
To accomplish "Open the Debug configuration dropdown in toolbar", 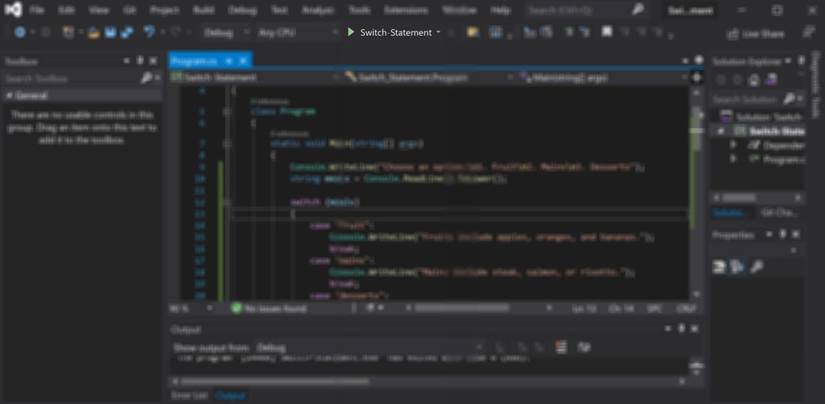I will [226, 33].
